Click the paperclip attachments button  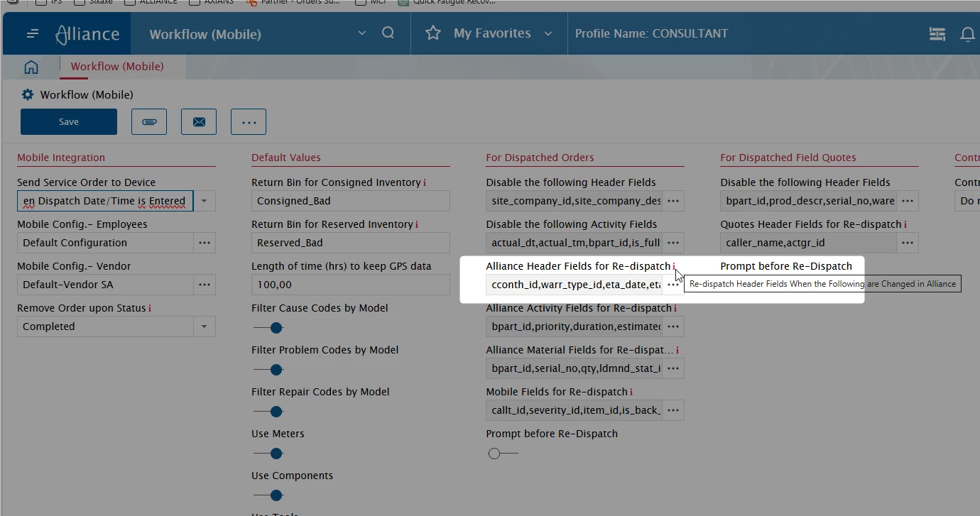tap(149, 122)
